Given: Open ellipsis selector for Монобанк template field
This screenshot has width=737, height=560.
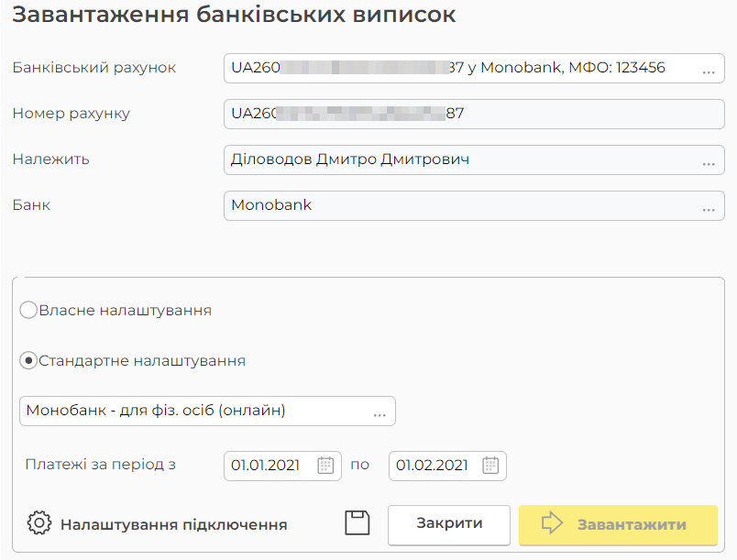Looking at the screenshot, I should pyautogui.click(x=379, y=412).
